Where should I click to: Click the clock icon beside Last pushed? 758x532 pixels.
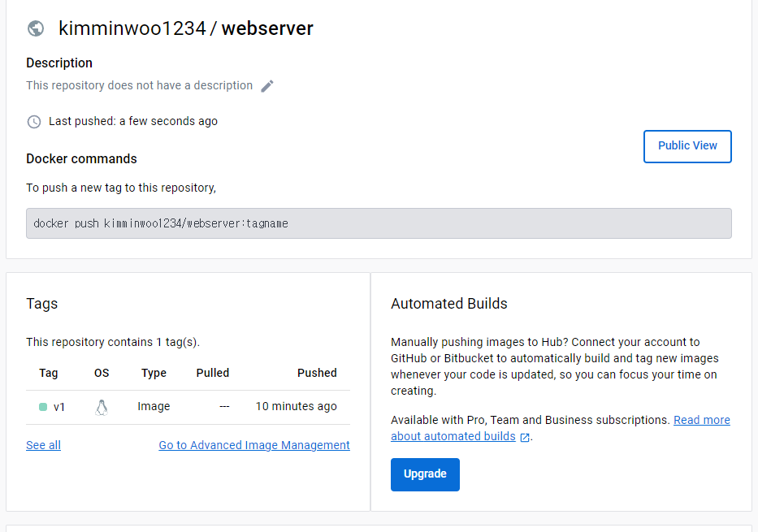[x=34, y=121]
